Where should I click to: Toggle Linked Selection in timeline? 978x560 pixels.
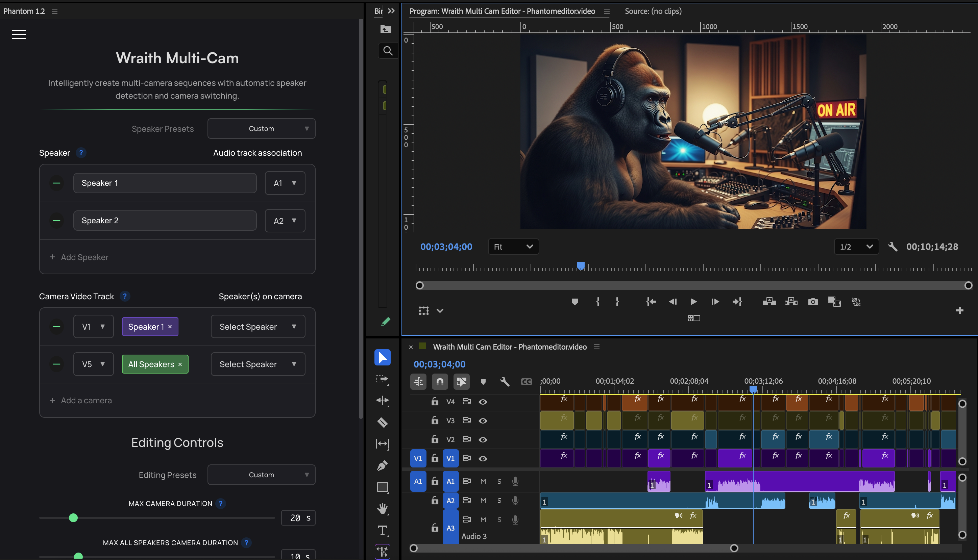point(461,382)
